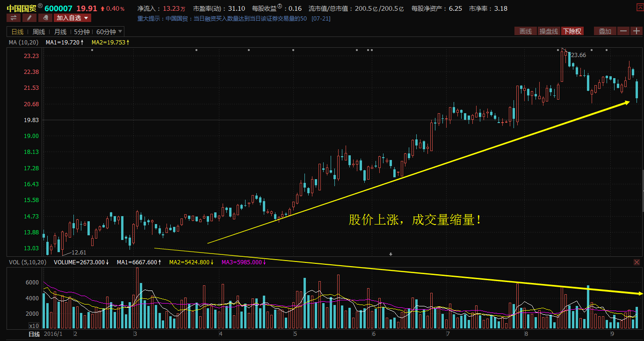Click the VOL (5,10,20) indicator label
Screen dimensions: 644x341
(x=28, y=262)
